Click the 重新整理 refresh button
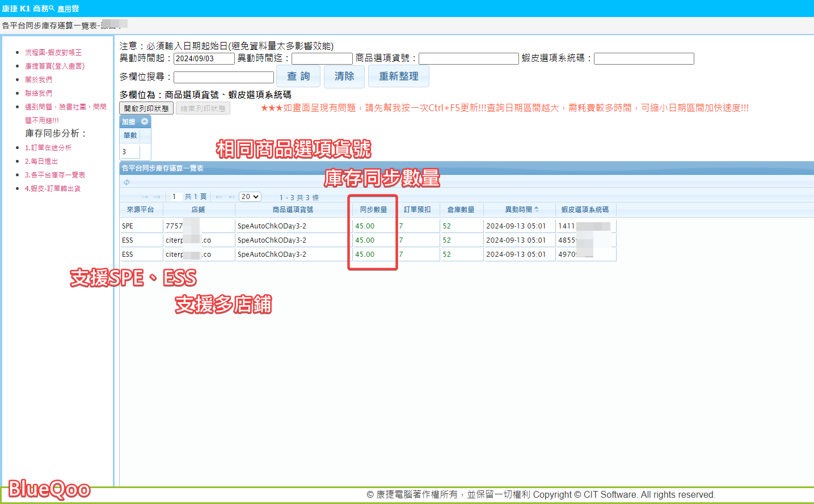Screen dimensions: 814x504 coord(398,76)
